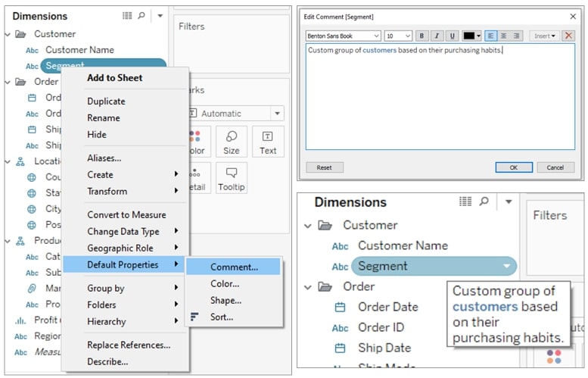The image size is (588, 378).
Task: Click the search icon in the left Dimensions header
Action: point(142,15)
